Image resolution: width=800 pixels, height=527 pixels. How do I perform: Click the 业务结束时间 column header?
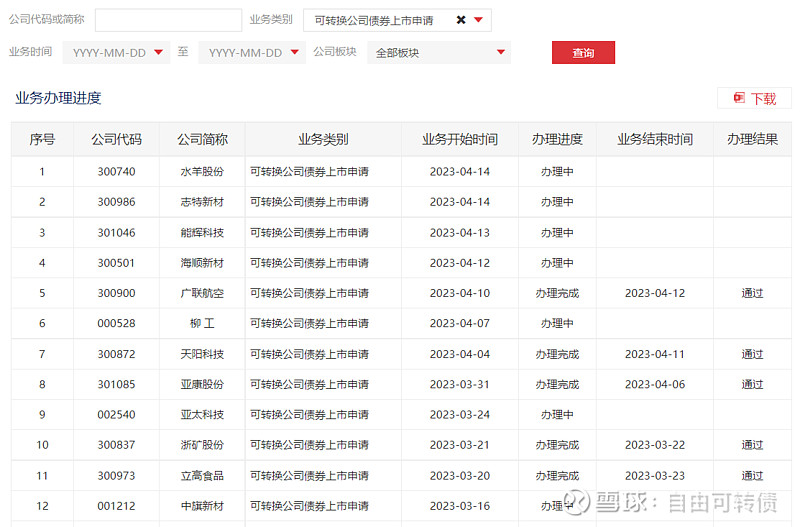click(655, 139)
